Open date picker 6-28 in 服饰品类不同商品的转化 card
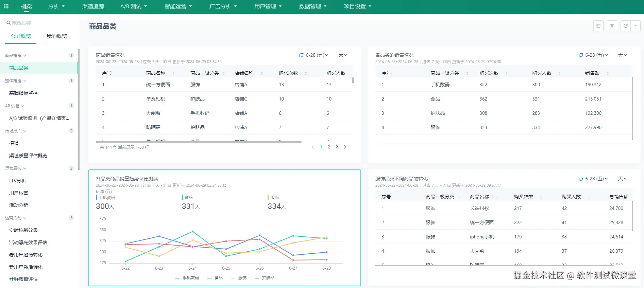 (x=593, y=179)
